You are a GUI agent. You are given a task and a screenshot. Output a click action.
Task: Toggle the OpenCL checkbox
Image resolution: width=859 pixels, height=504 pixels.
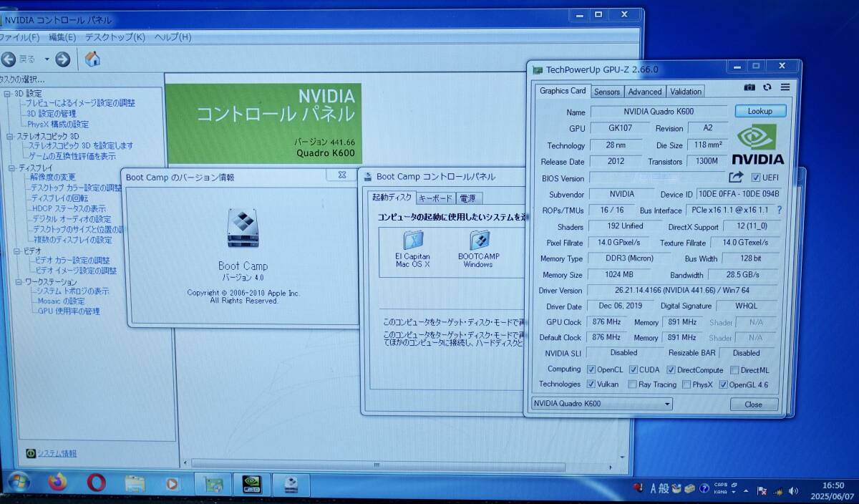591,369
